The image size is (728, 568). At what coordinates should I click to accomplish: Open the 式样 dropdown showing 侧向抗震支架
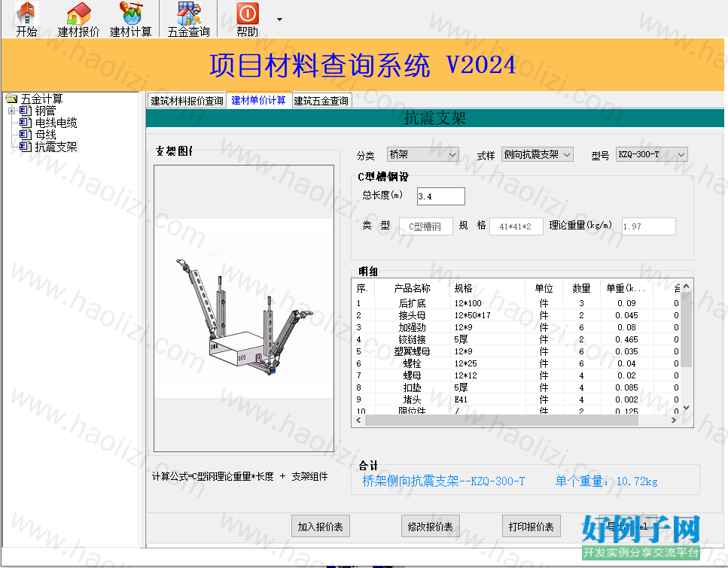click(x=538, y=154)
